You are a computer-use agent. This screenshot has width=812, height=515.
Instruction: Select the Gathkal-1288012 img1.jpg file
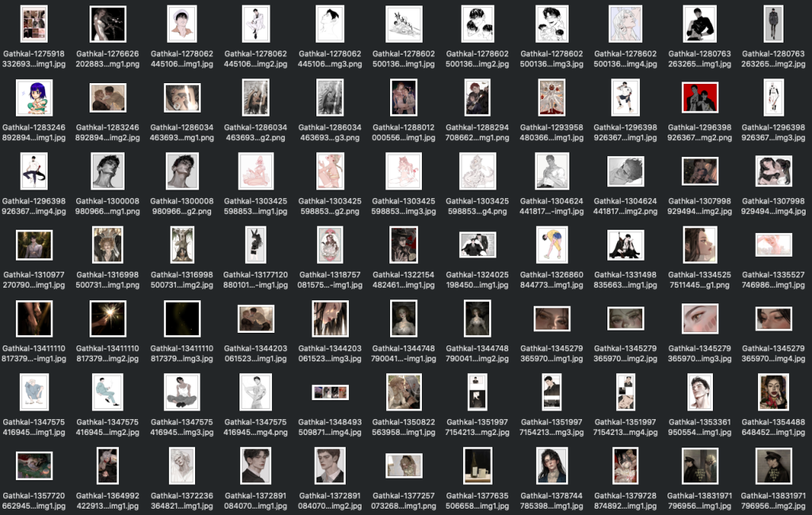(x=404, y=97)
